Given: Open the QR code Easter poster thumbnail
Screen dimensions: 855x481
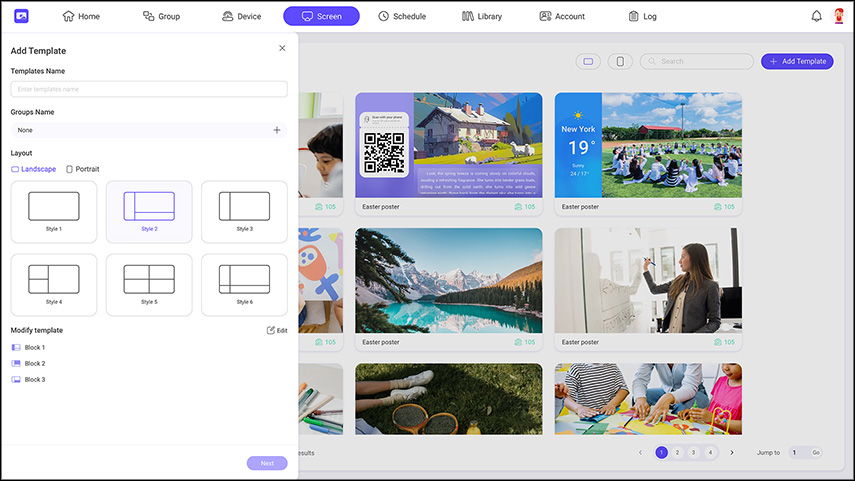Looking at the screenshot, I should click(x=449, y=145).
